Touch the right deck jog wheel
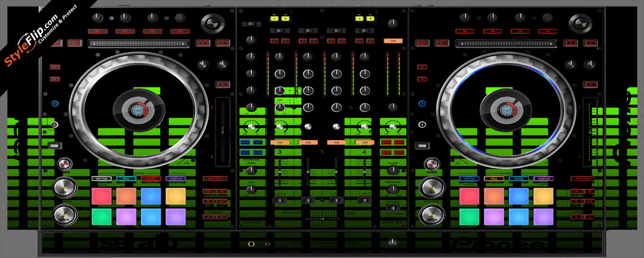This screenshot has width=644, height=258. click(506, 110)
